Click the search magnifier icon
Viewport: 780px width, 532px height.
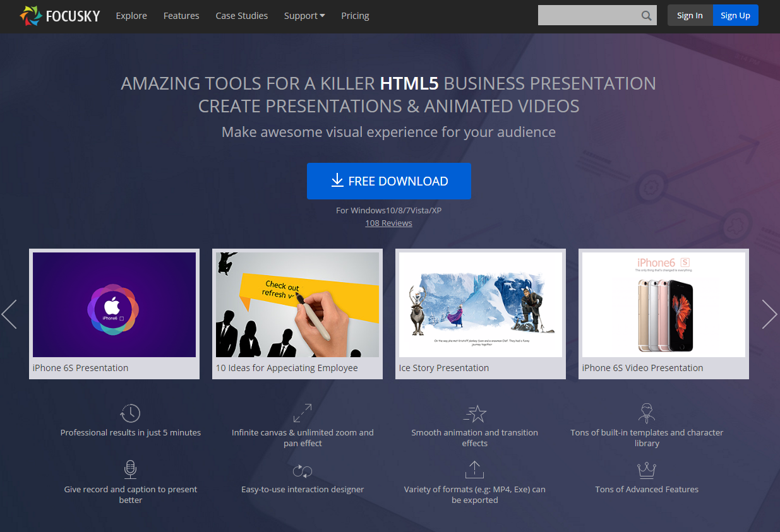pos(646,16)
